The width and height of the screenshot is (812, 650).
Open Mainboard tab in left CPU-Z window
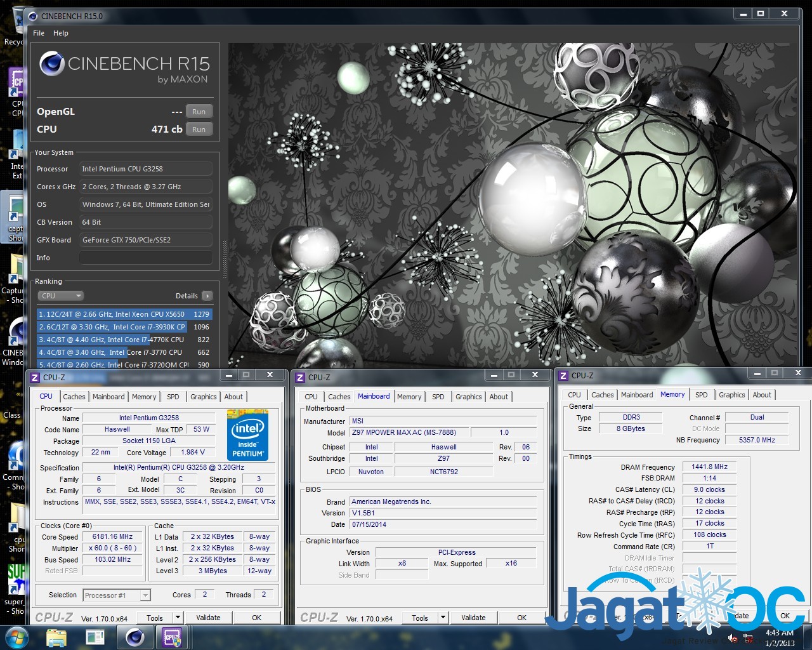(x=108, y=397)
